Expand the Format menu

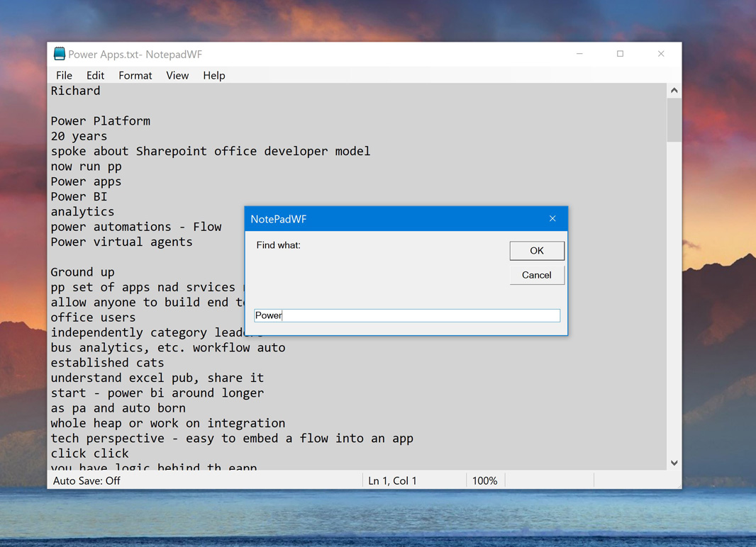tap(135, 75)
